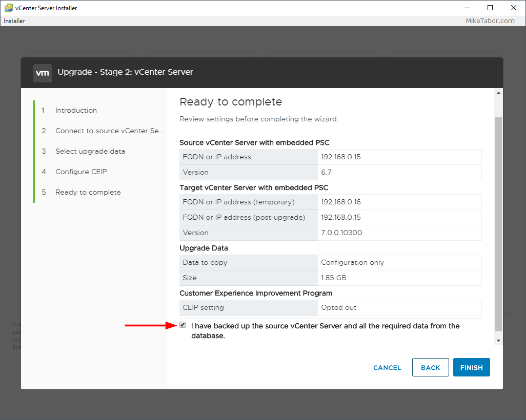Select step 5 Ready to complete

tap(88, 192)
